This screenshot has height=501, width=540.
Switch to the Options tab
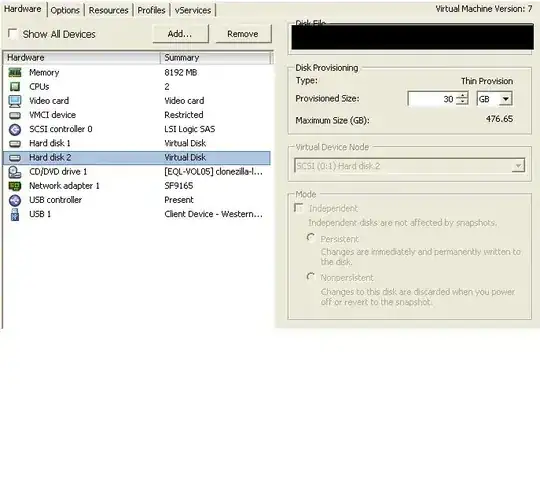[x=65, y=10]
